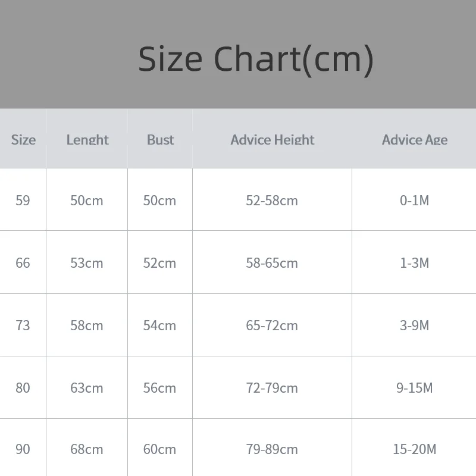Click the Size Chart(cm) title
This screenshot has width=476, height=476.
point(256,59)
